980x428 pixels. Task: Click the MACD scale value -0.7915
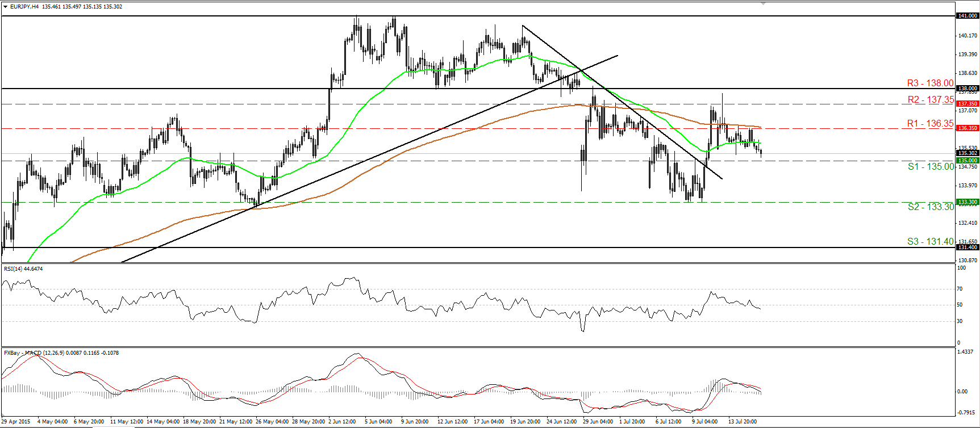966,412
